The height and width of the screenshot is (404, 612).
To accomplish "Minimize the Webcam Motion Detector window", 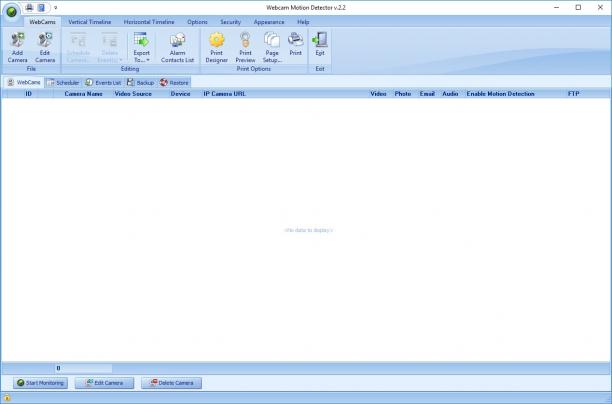I will [556, 7].
